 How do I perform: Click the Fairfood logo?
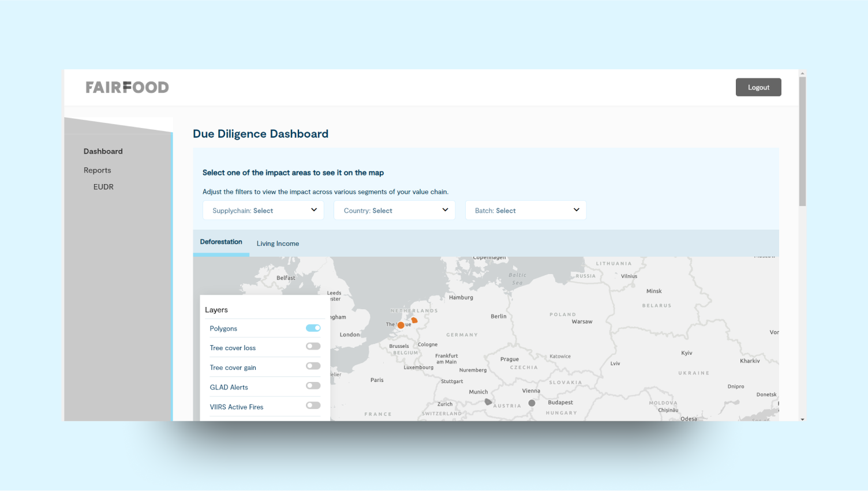click(127, 87)
